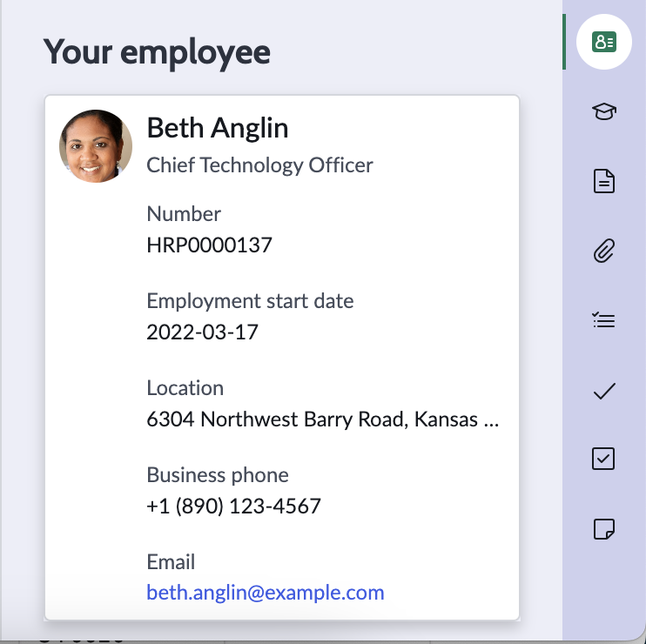Click the Number field label
646x644 pixels.
(x=184, y=214)
